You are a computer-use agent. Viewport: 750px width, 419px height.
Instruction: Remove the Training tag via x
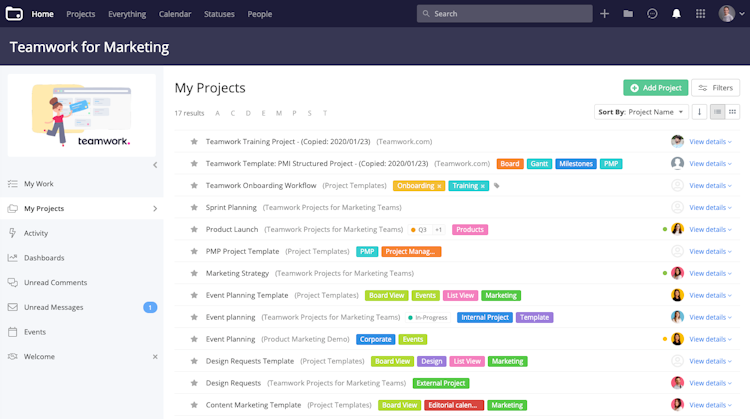tap(483, 186)
